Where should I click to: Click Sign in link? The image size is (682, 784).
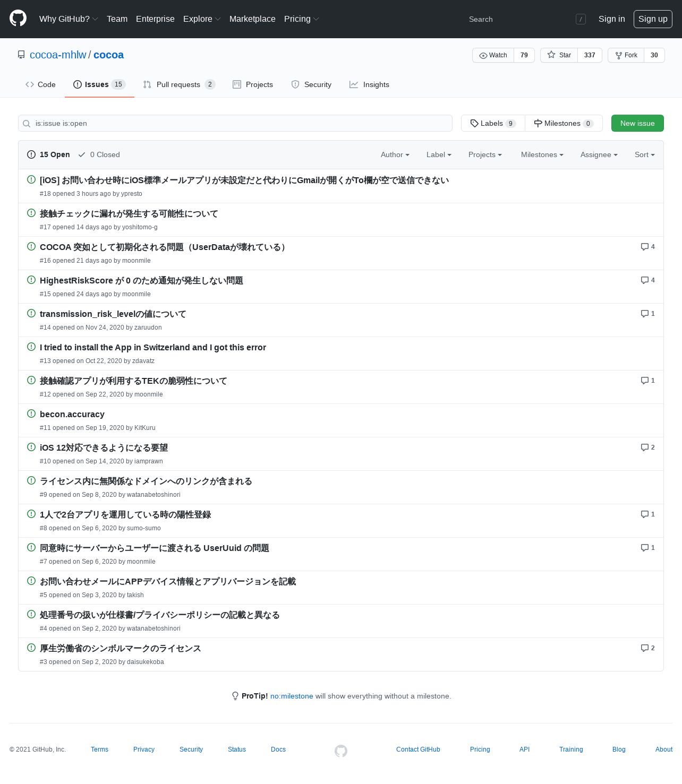(611, 19)
